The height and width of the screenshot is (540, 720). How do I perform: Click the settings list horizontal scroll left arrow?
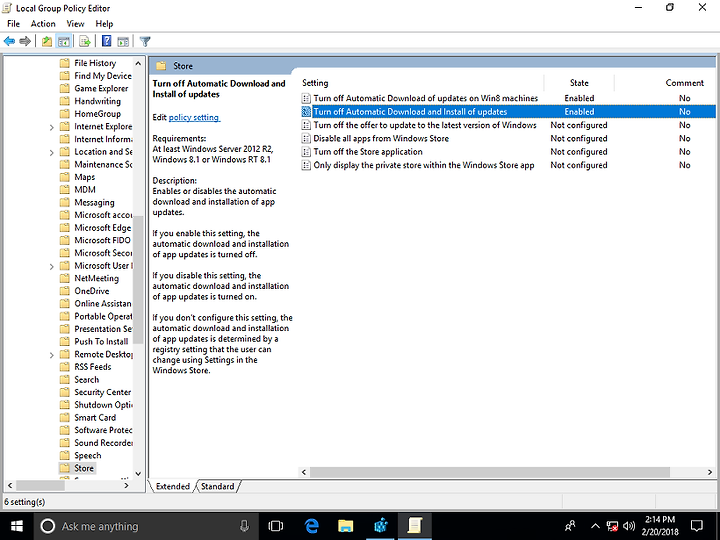tap(304, 472)
